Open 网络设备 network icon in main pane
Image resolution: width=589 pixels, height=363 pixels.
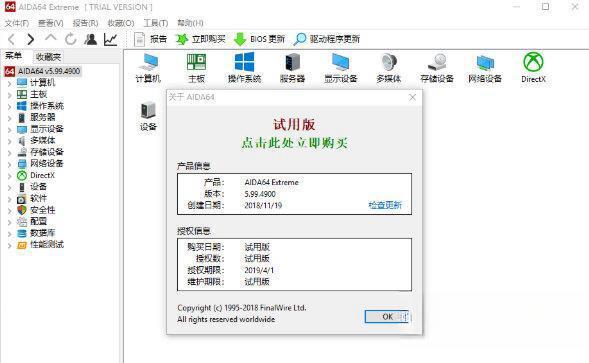(x=485, y=68)
